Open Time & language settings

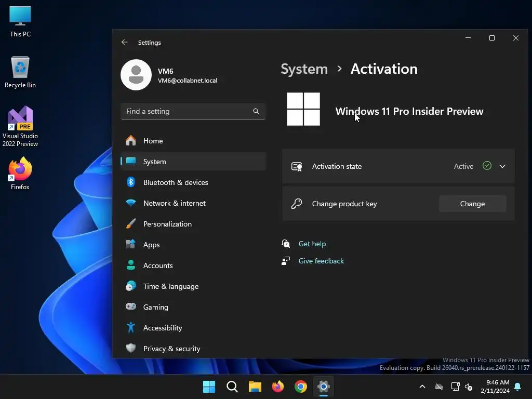[193, 286]
